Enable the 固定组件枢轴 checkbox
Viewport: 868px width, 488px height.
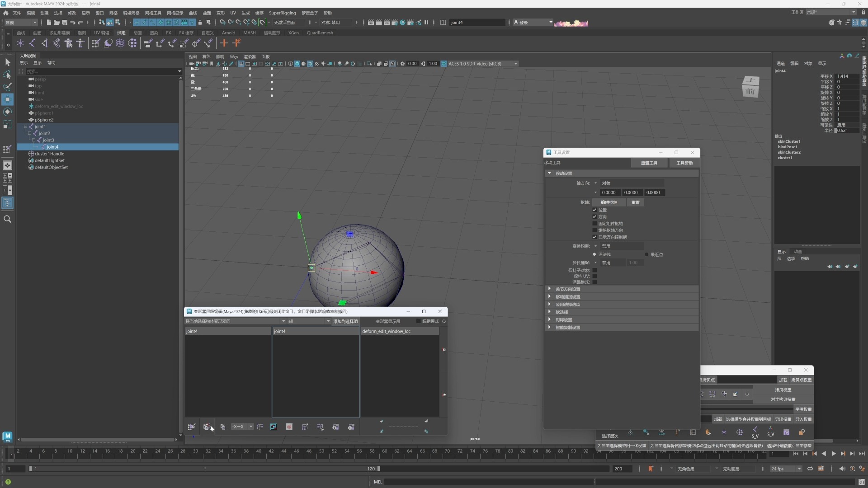click(x=594, y=224)
